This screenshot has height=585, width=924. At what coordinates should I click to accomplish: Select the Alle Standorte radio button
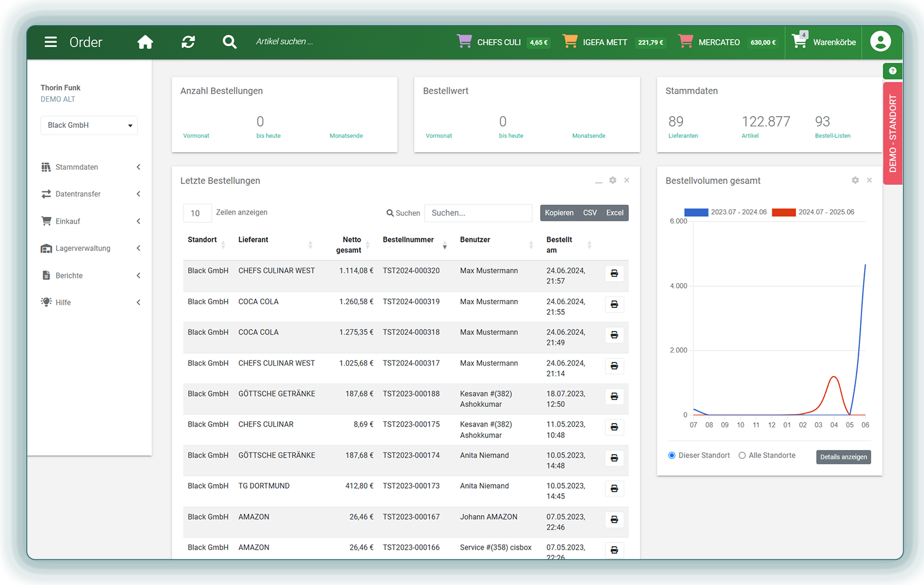click(x=742, y=456)
